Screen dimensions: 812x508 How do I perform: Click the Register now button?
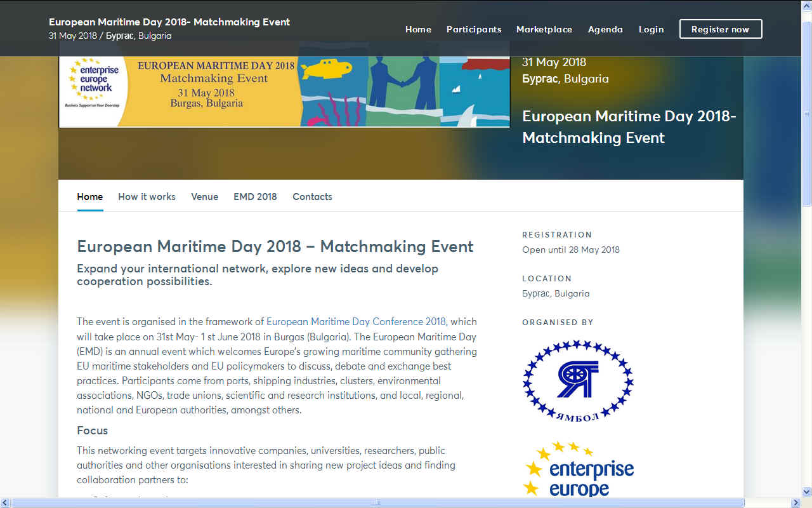click(721, 29)
